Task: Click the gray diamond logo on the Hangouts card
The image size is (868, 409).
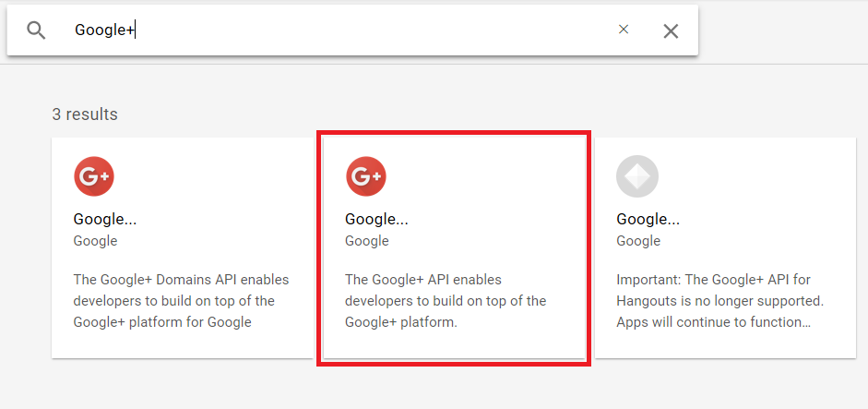Action: [x=636, y=176]
